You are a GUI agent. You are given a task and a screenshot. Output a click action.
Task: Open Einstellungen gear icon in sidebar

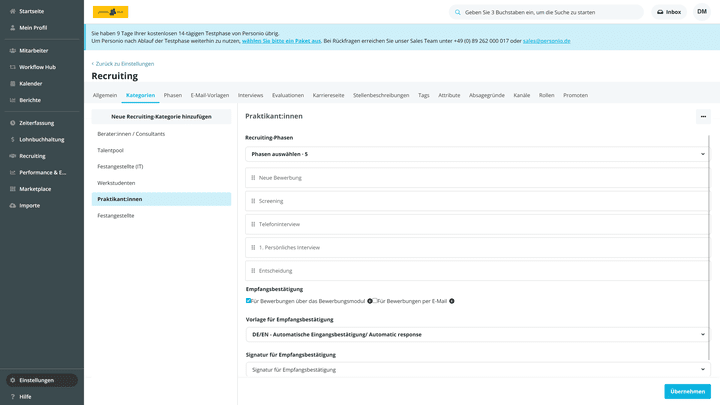[x=12, y=381]
